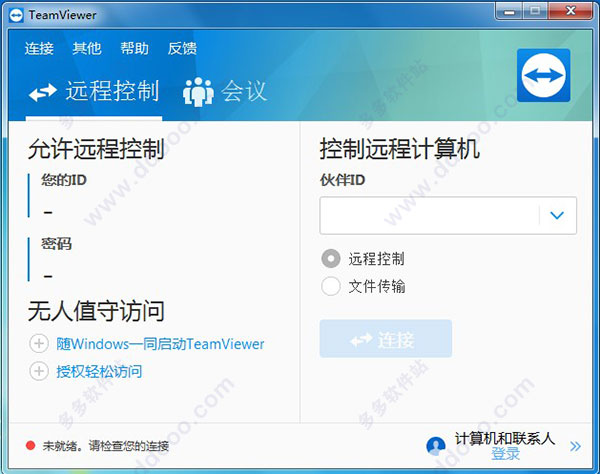Click the 连接 connect button
600x474 pixels.
click(x=386, y=339)
